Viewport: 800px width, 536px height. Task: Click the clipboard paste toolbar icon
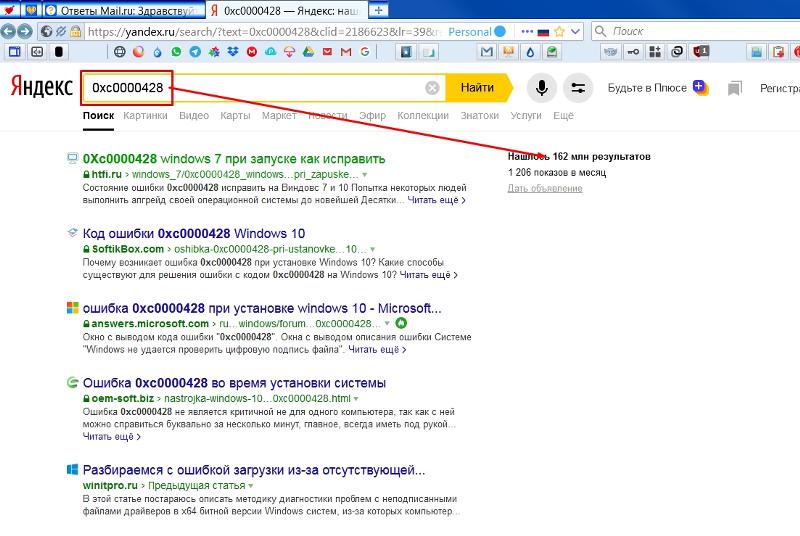pyautogui.click(x=778, y=52)
